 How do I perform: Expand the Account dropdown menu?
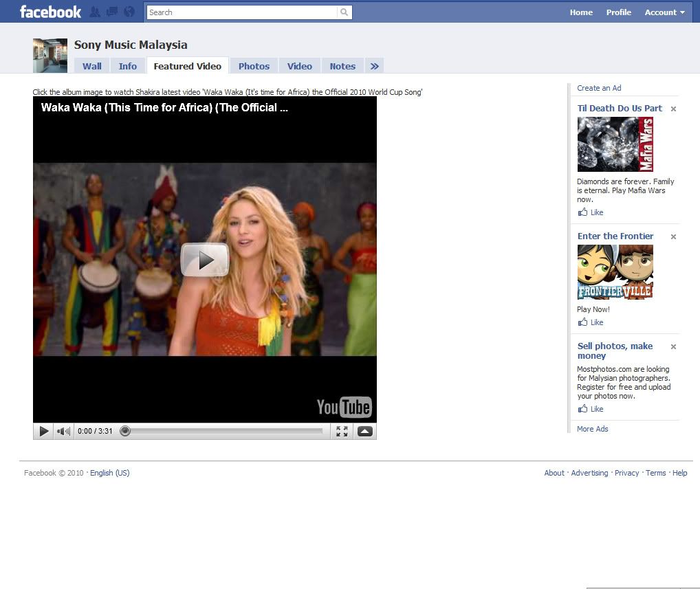(x=664, y=12)
